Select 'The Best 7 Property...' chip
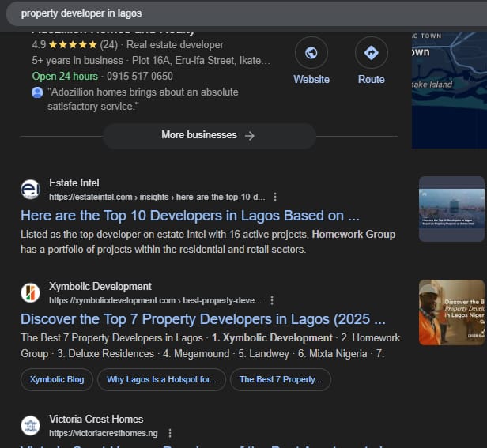 point(281,379)
